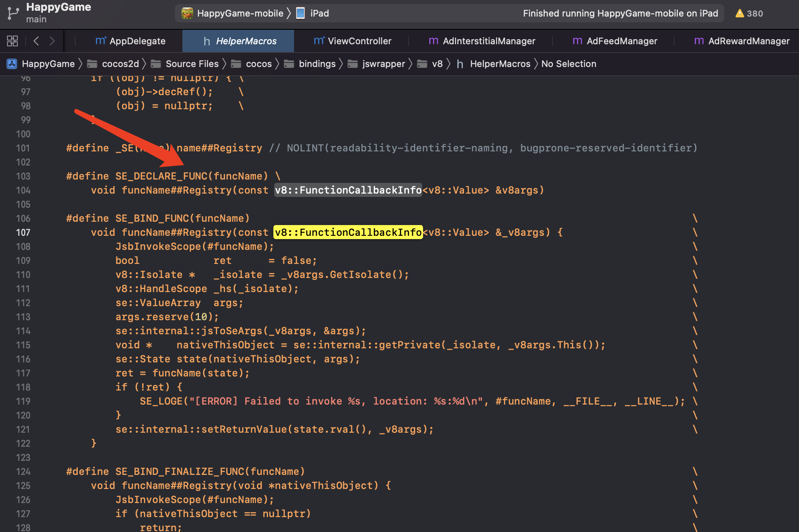This screenshot has width=799, height=532.
Task: Open the AppDelegate tab
Action: (x=131, y=41)
